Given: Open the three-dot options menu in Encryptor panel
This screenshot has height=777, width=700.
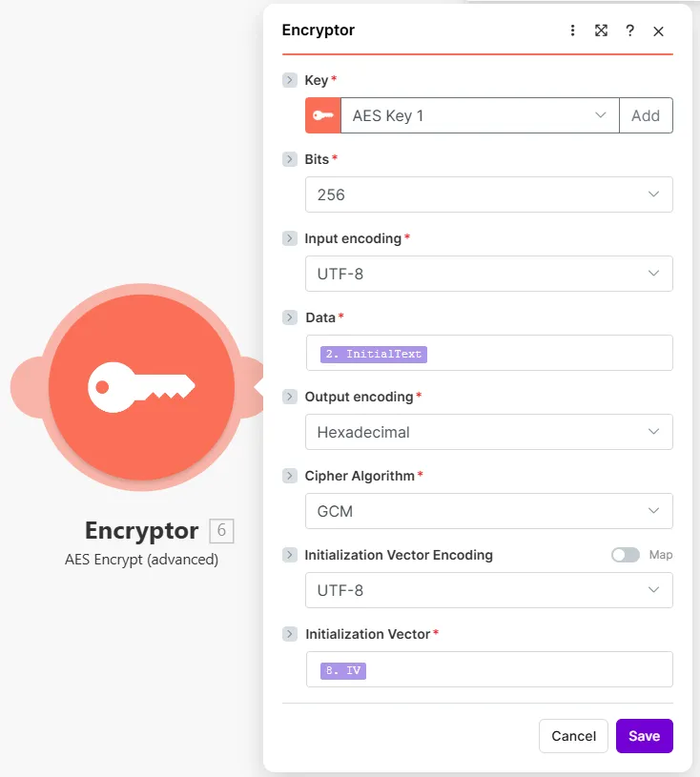Looking at the screenshot, I should click(572, 31).
